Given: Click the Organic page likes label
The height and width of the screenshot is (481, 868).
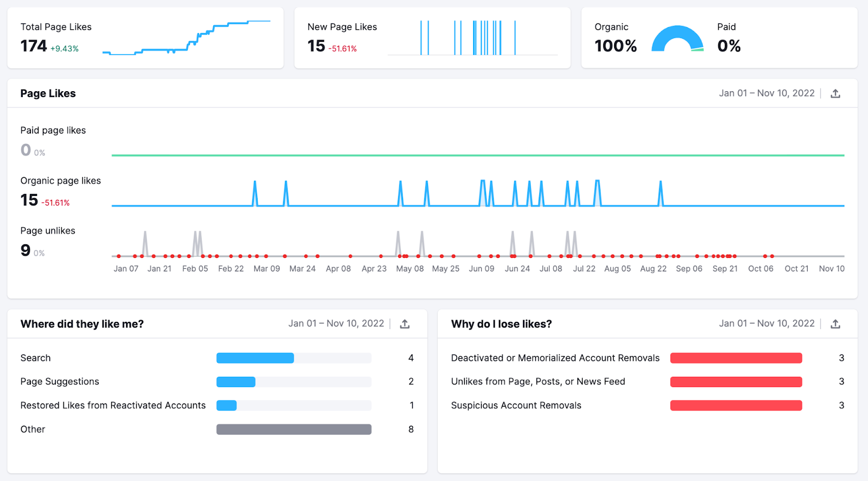Looking at the screenshot, I should (x=61, y=181).
